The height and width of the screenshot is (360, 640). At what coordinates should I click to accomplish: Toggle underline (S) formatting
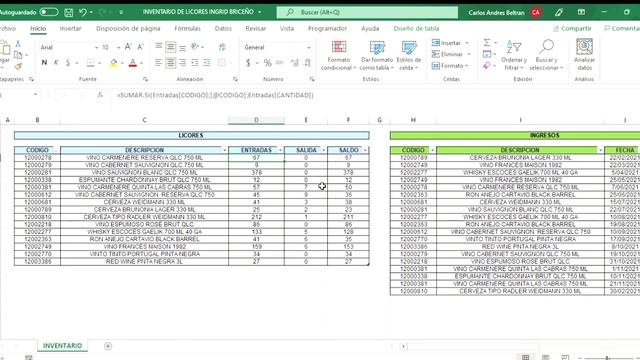pos(68,62)
